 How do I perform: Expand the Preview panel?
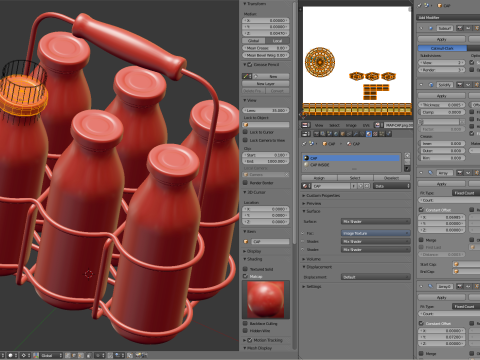click(x=304, y=203)
